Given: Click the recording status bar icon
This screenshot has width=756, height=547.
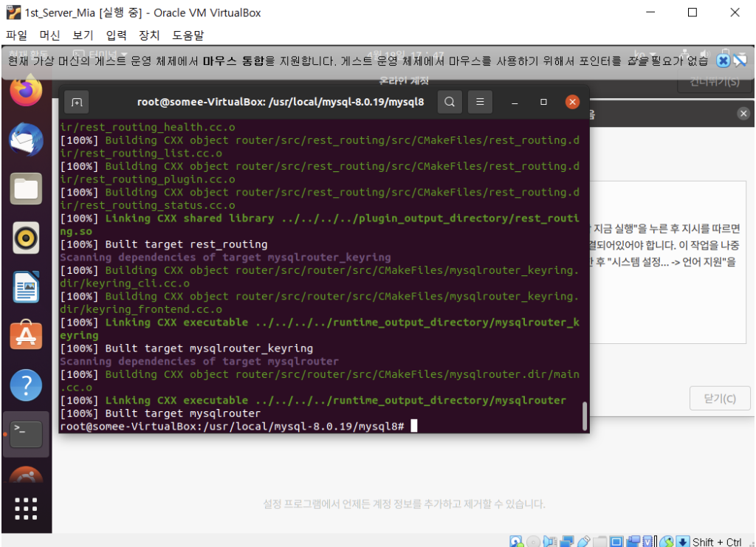Looking at the screenshot, I should 633,542.
